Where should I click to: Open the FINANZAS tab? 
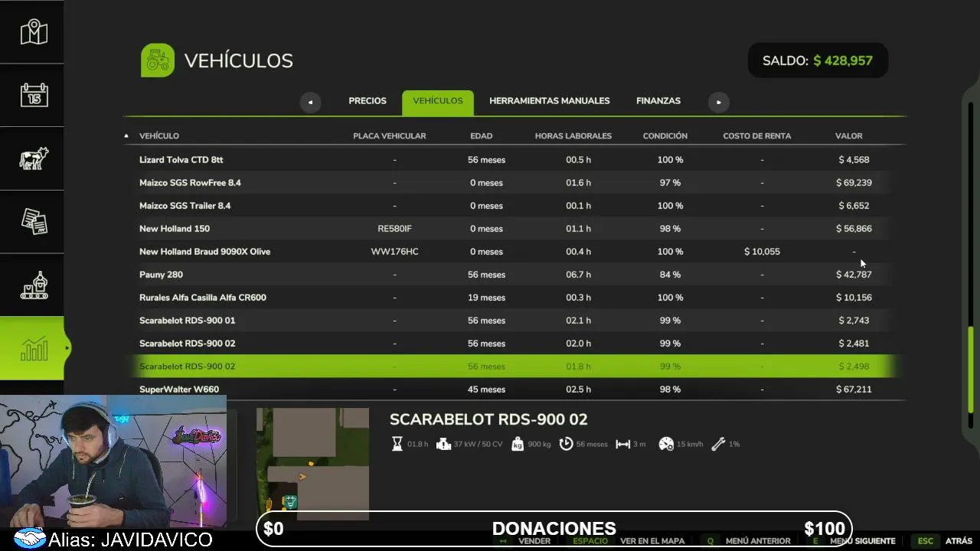(658, 101)
